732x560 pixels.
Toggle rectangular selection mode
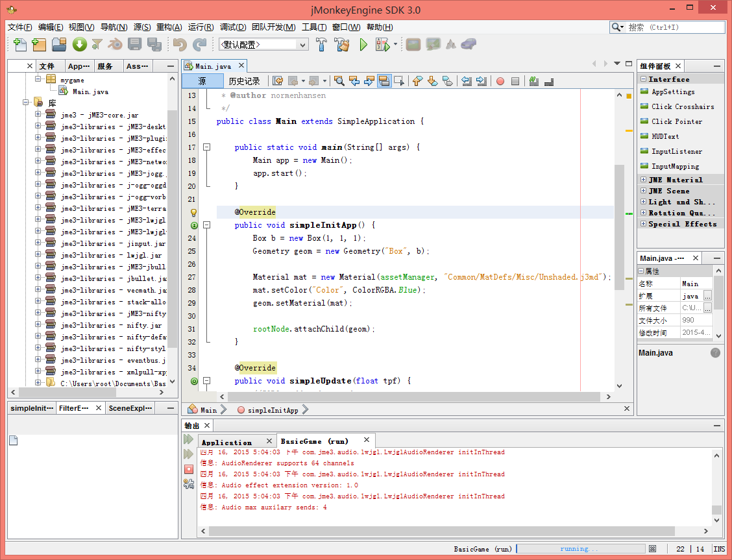[x=398, y=81]
